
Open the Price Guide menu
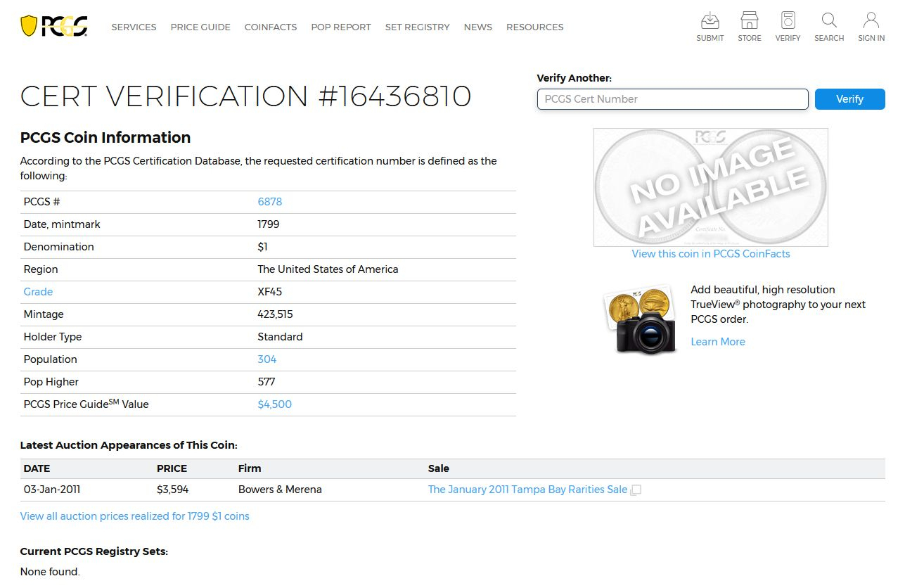pyautogui.click(x=200, y=27)
